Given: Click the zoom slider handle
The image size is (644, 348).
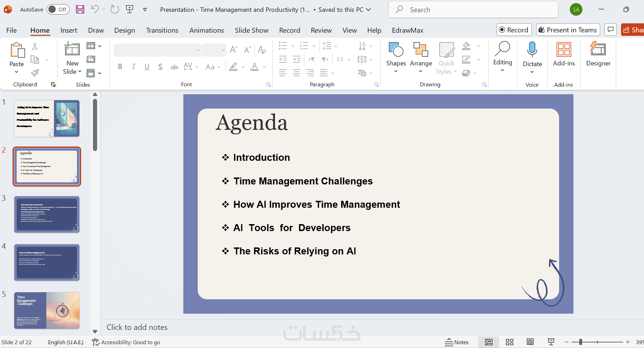Looking at the screenshot, I should [581, 342].
